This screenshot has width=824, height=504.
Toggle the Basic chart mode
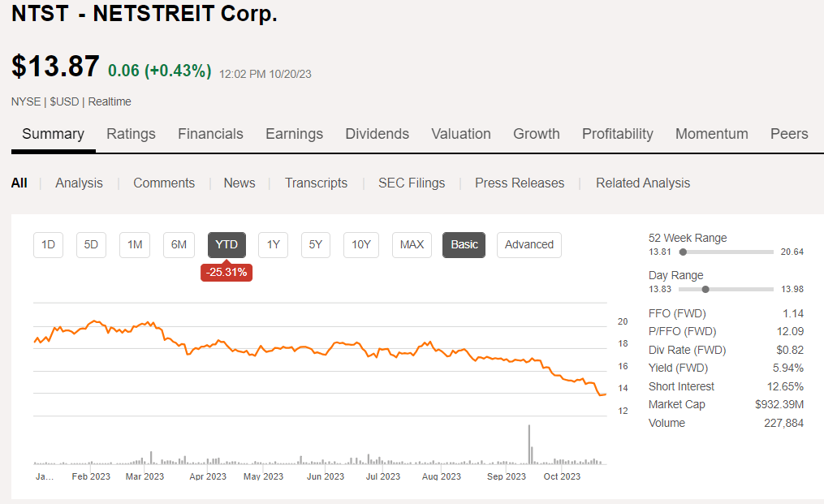pos(464,244)
